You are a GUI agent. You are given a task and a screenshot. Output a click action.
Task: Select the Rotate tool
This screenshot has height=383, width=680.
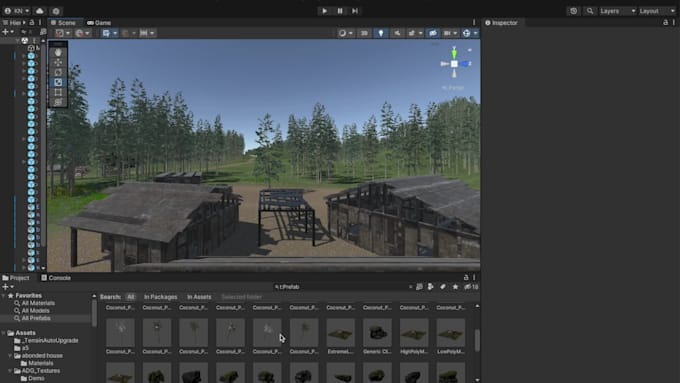(x=58, y=72)
